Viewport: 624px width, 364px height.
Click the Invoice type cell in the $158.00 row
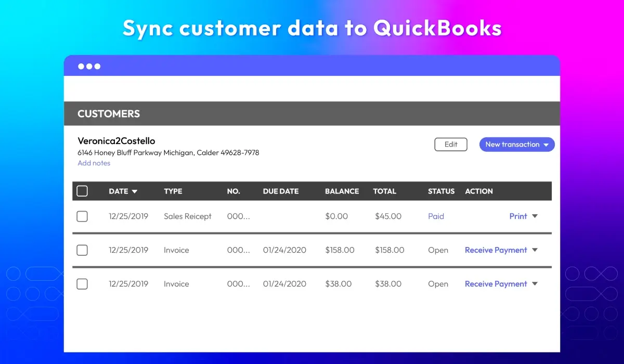[176, 250]
